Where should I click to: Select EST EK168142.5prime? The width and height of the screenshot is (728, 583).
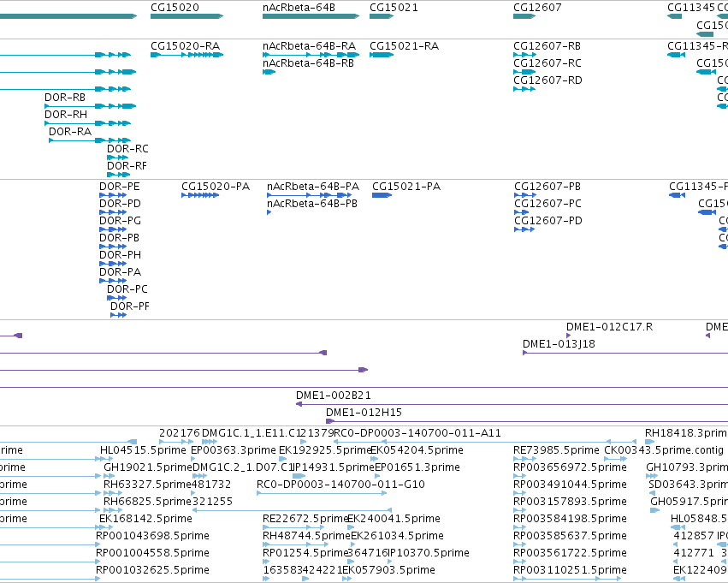pyautogui.click(x=104, y=527)
